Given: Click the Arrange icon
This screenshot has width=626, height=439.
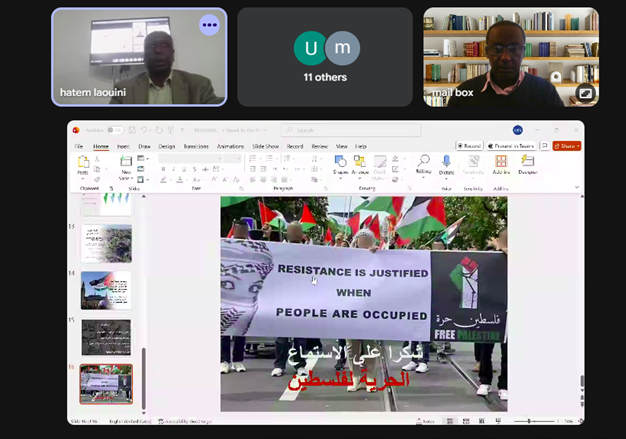Looking at the screenshot, I should coord(360,164).
